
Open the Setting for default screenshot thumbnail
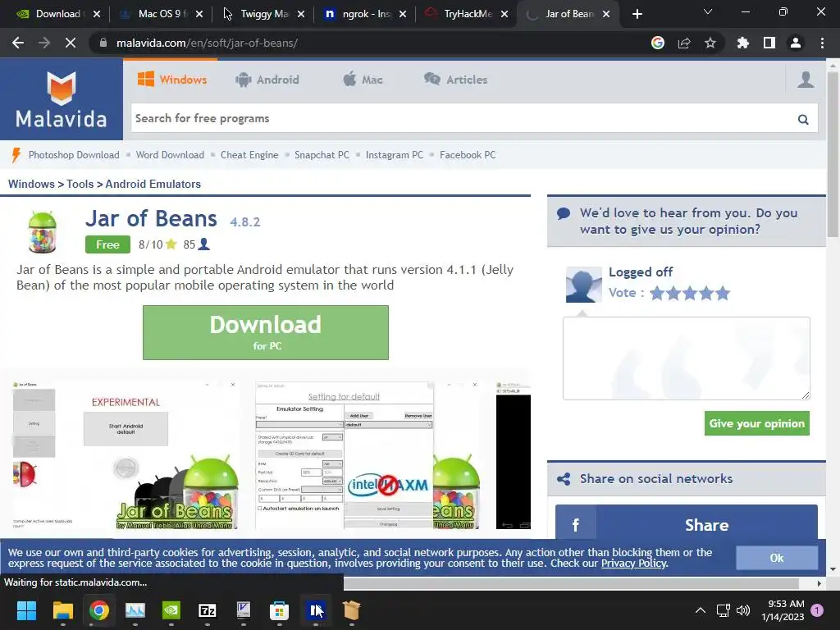367,455
